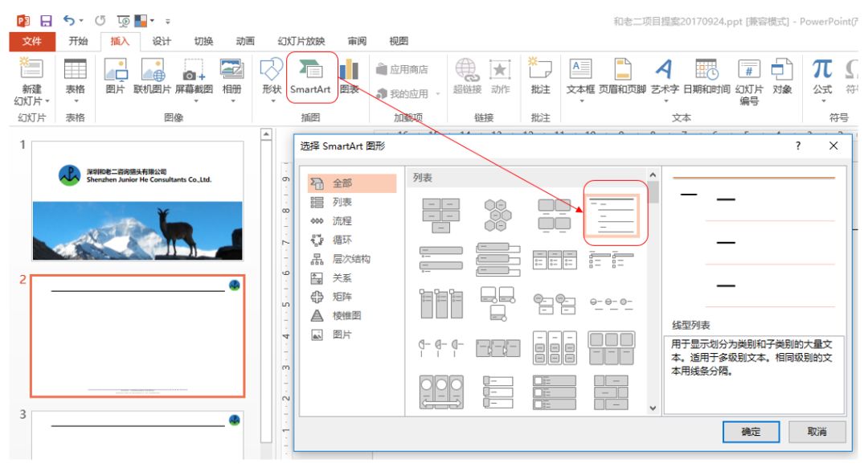Switch to the 设计 ribbon tab
This screenshot has width=868, height=468.
(162, 41)
